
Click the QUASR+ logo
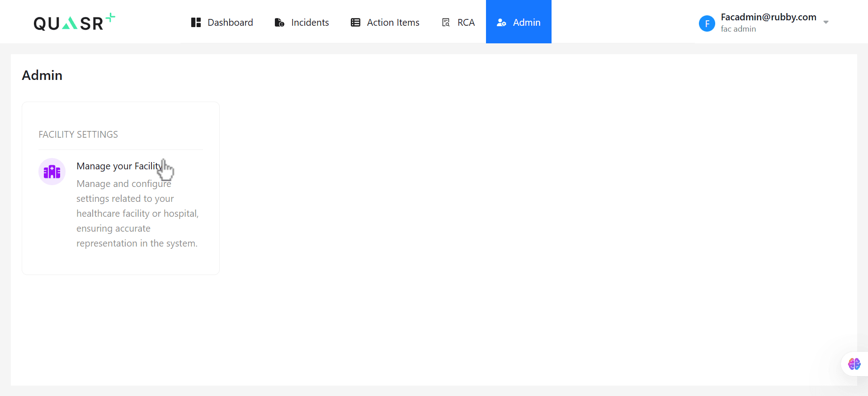[x=75, y=22]
